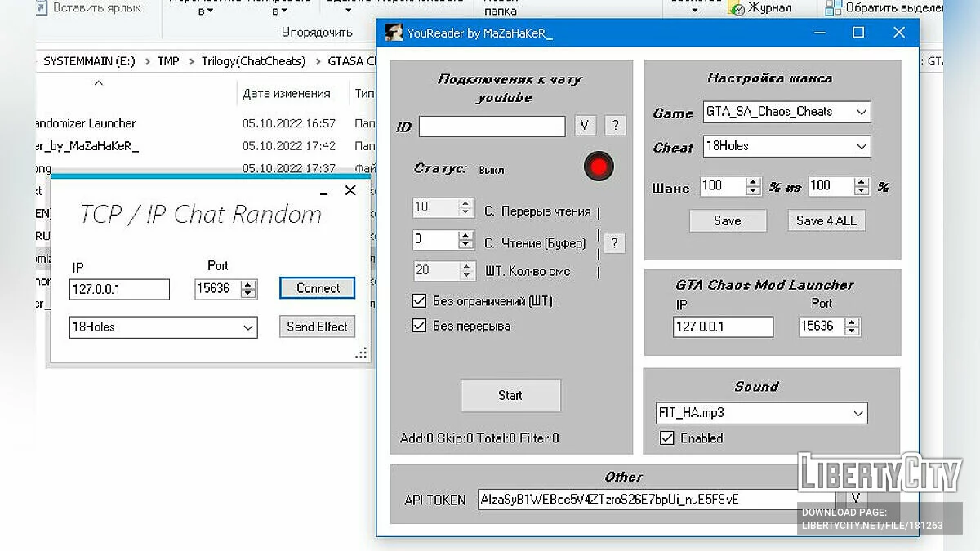Click the V button next to API TOKEN
The image size is (980, 551).
855,498
